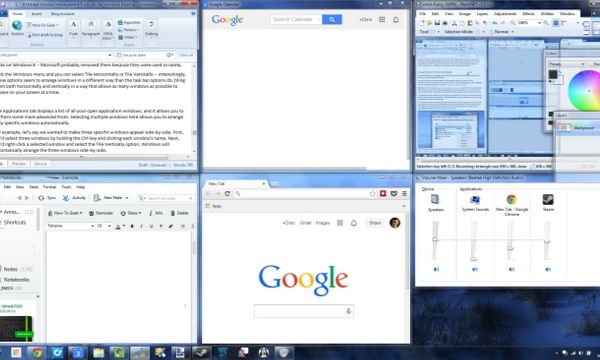Click the notifications bell in Google Calendar window

(396, 19)
